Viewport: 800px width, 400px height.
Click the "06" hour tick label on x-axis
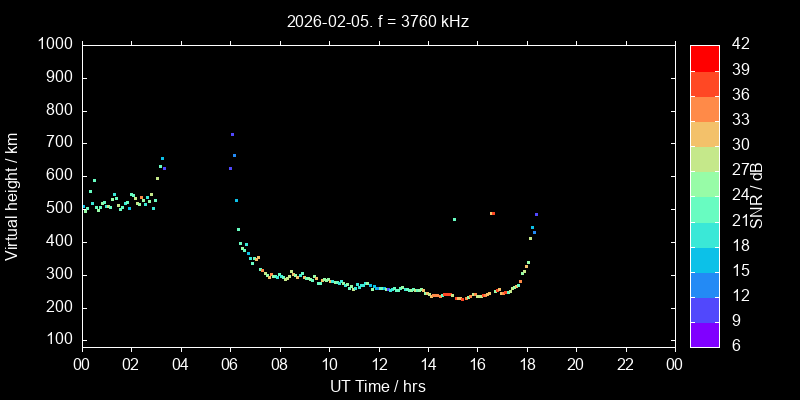[x=229, y=364]
